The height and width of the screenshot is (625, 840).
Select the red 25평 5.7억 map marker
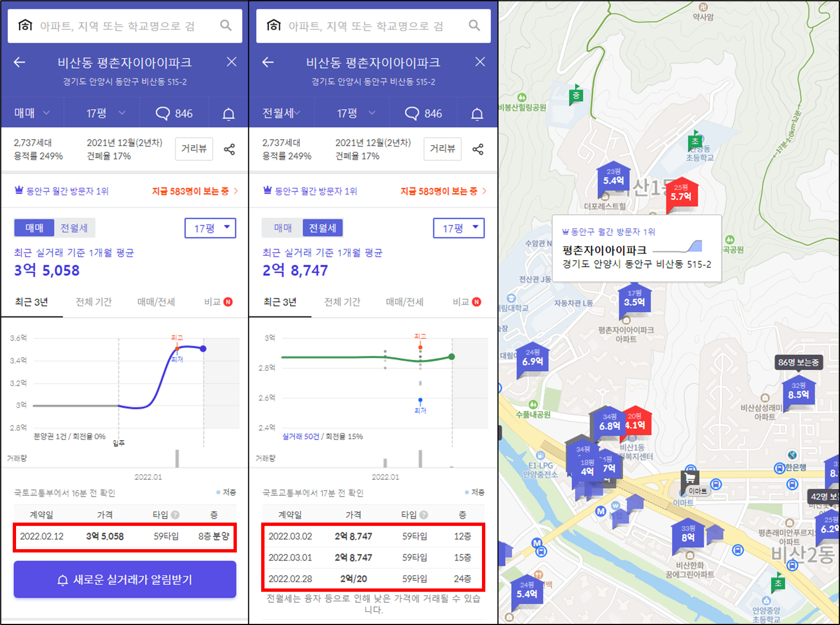[681, 195]
